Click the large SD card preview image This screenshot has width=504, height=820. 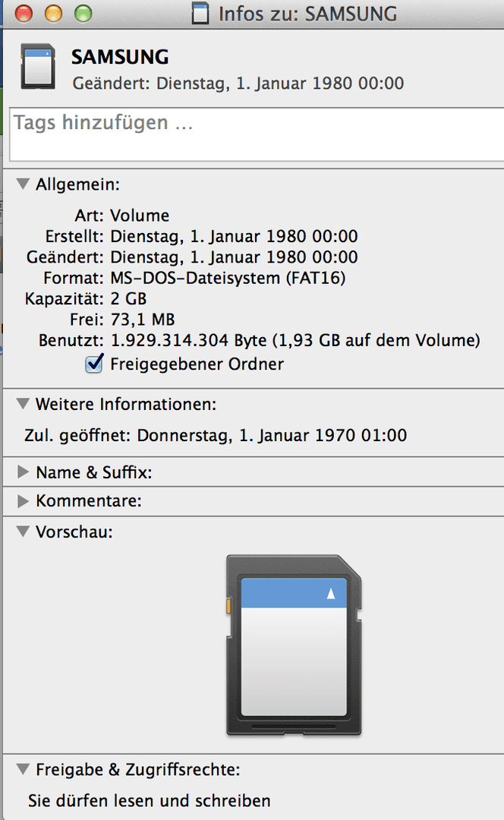tap(294, 646)
